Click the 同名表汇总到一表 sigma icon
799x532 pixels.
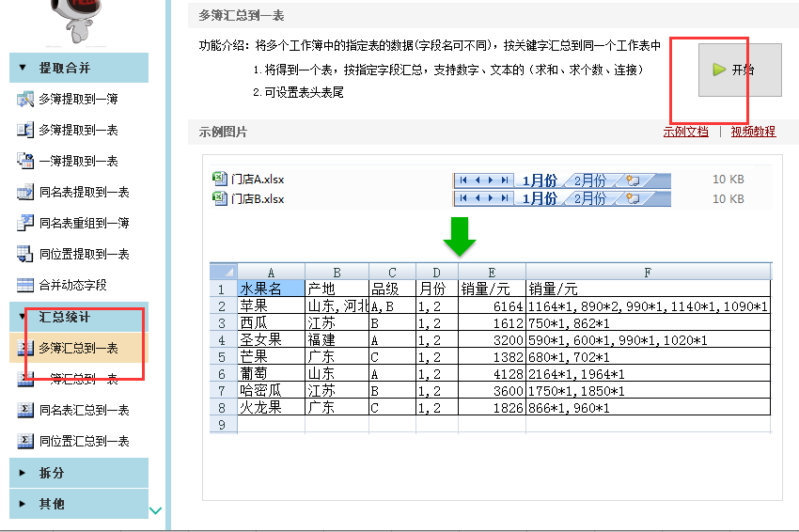pyautogui.click(x=25, y=410)
